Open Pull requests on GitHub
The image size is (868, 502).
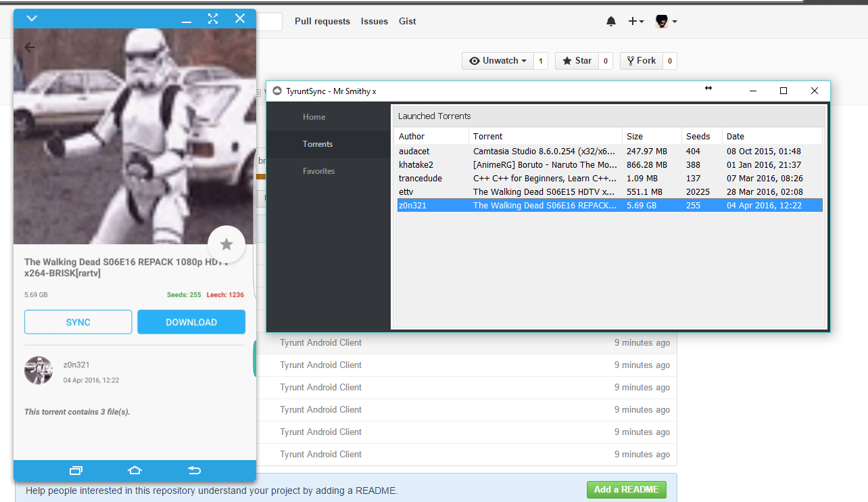click(x=322, y=22)
